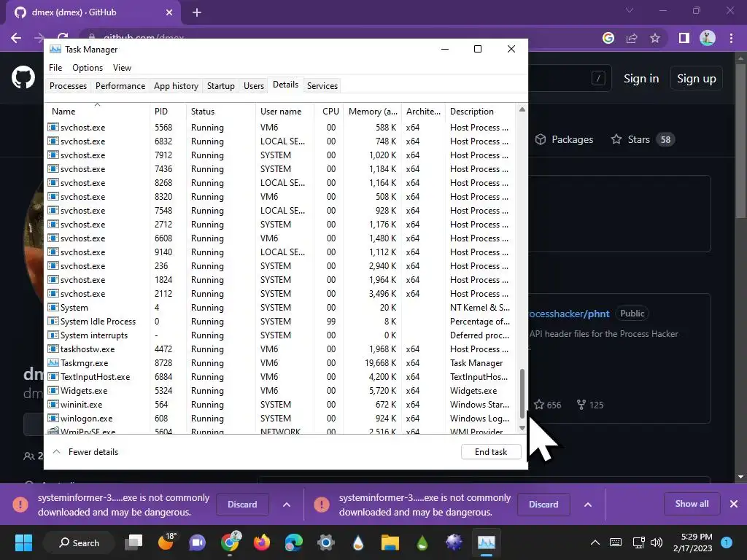Image resolution: width=747 pixels, height=560 pixels.
Task: Open the Chrome profile avatar
Action: click(708, 38)
